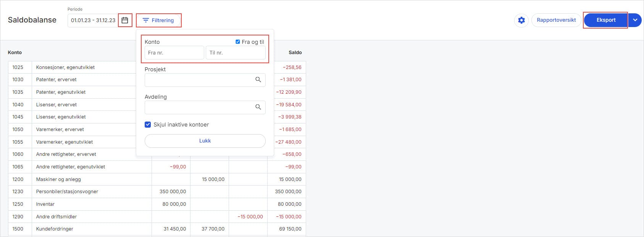This screenshot has height=237, width=644.
Task: Select account row 1500 Kundefordringer
Action: [55, 229]
